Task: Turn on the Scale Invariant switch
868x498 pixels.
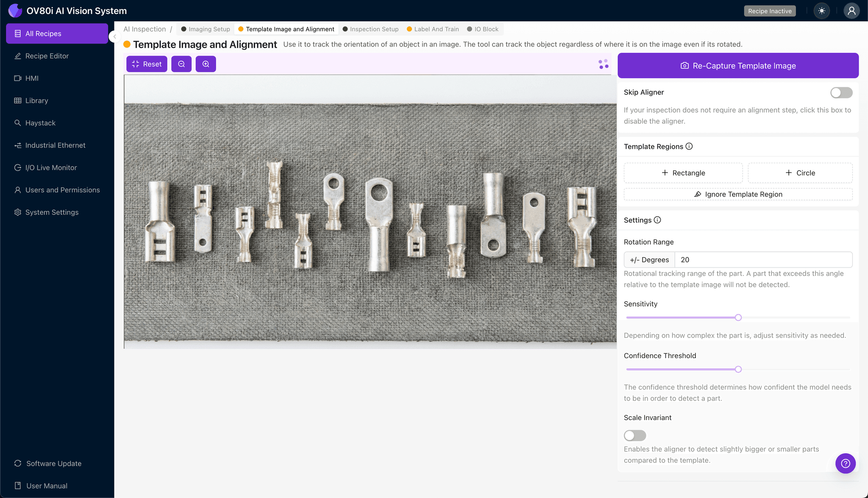Action: tap(634, 435)
